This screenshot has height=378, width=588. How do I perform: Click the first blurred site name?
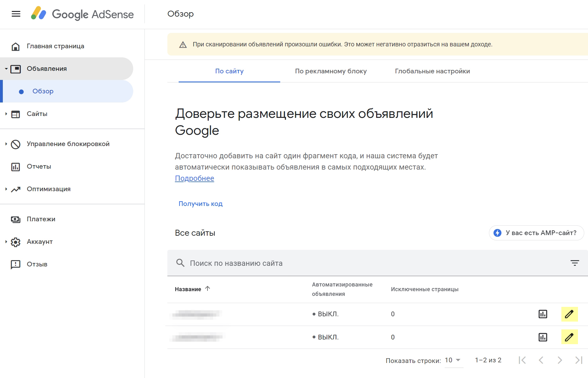pyautogui.click(x=197, y=314)
